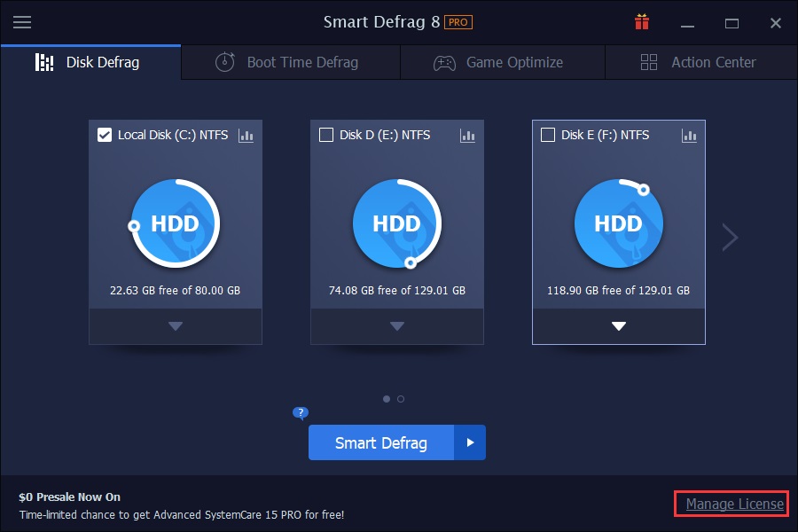Image resolution: width=798 pixels, height=532 pixels.
Task: Switch to the Disk Defrag tab
Action: pos(90,62)
